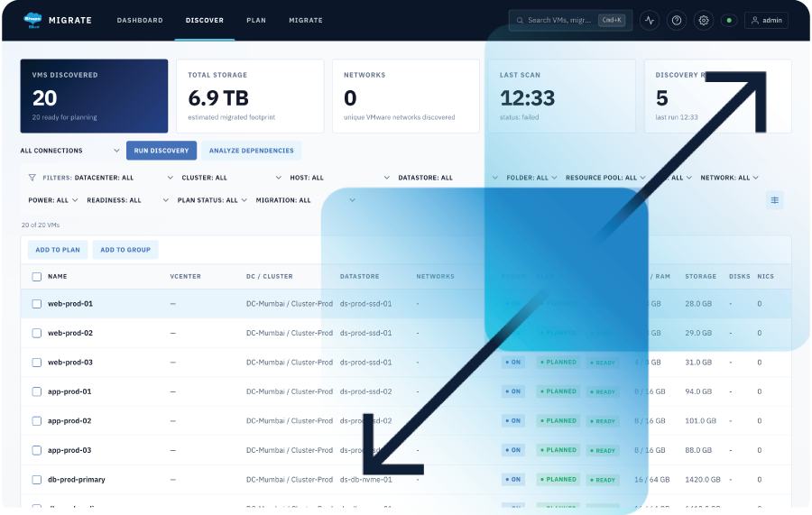Expand the Resource Pool: All filter

(x=606, y=178)
